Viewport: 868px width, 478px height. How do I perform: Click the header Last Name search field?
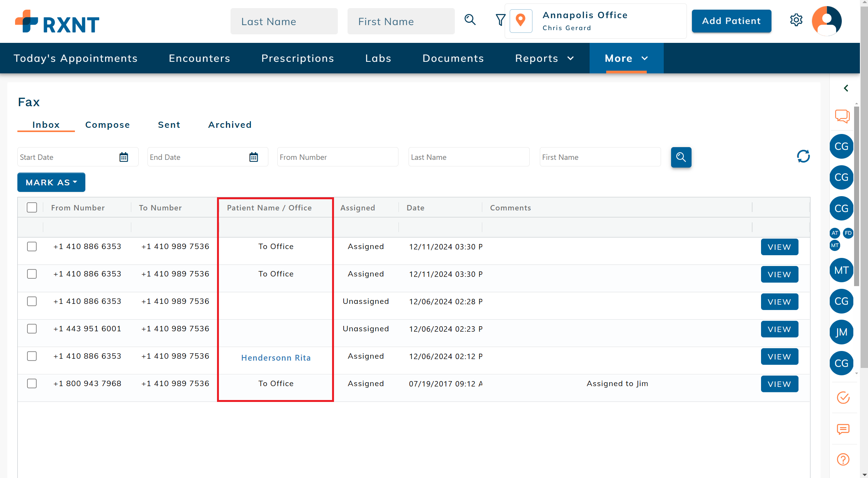click(x=284, y=21)
